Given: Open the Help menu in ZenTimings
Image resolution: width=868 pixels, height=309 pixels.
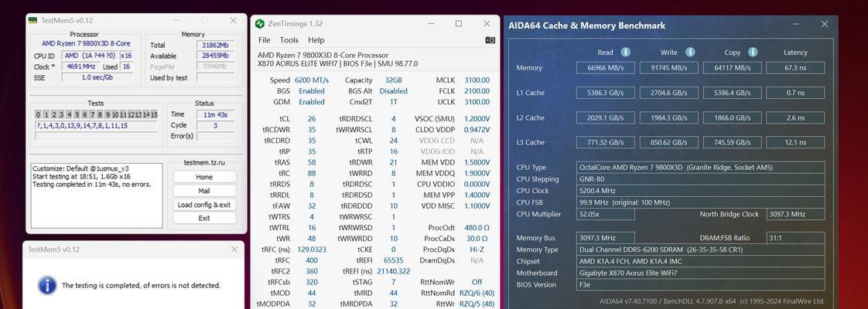Looking at the screenshot, I should pyautogui.click(x=316, y=40).
